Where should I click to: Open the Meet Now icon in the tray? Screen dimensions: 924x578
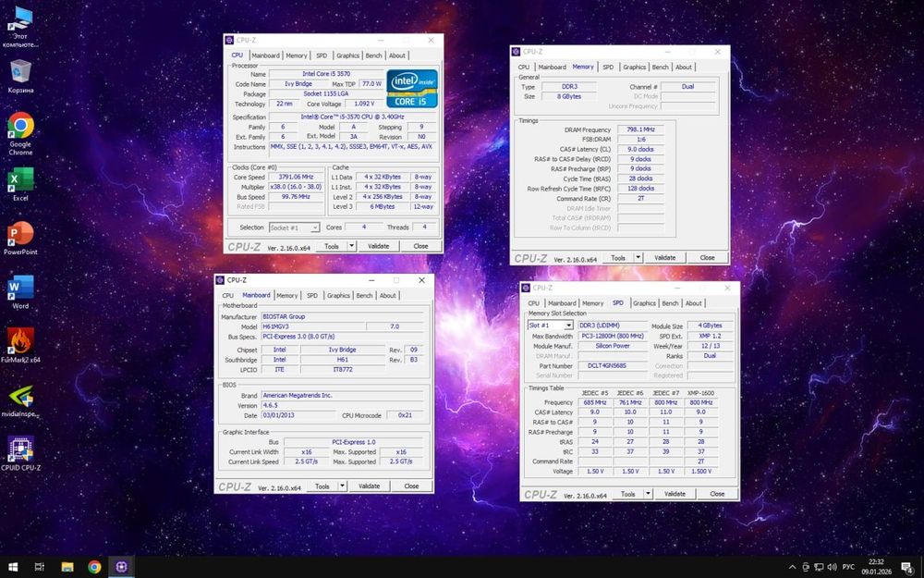(x=806, y=568)
